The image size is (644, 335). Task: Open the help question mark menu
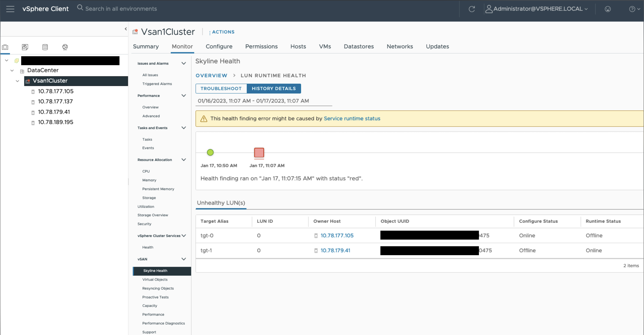[634, 9]
